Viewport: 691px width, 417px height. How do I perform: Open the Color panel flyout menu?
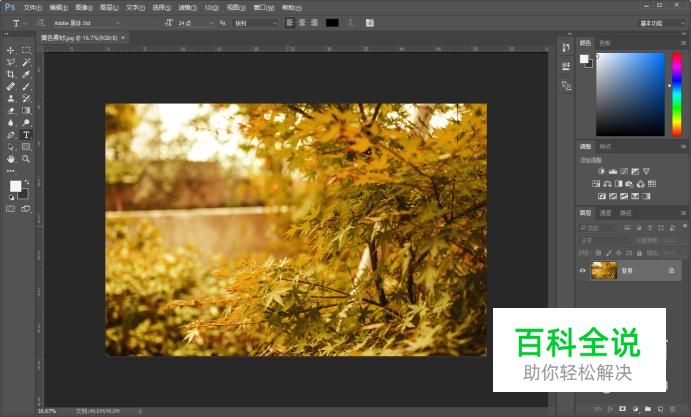[684, 43]
